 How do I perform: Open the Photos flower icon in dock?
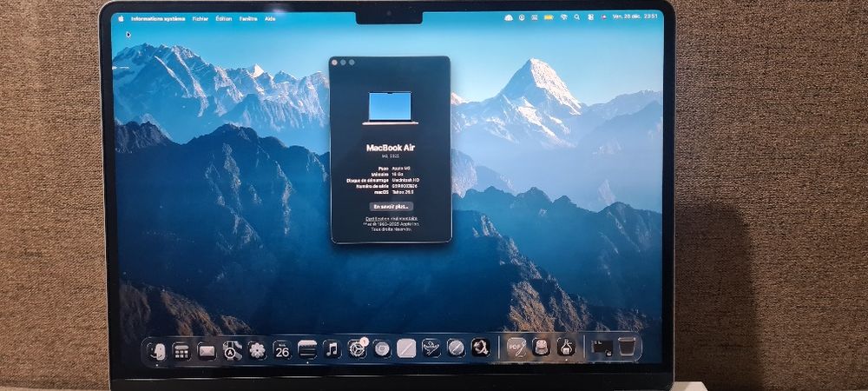[257, 350]
